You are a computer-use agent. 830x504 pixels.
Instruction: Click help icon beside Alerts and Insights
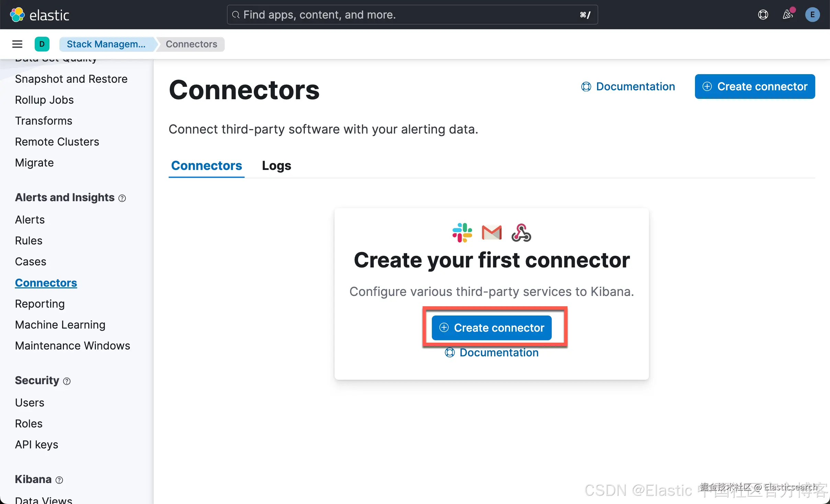(x=122, y=198)
